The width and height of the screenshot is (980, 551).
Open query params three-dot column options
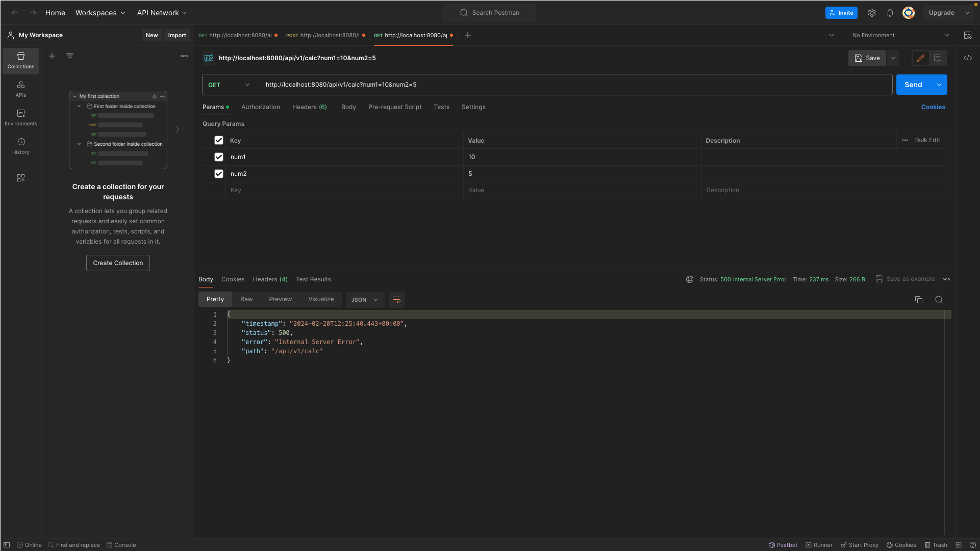(x=905, y=140)
